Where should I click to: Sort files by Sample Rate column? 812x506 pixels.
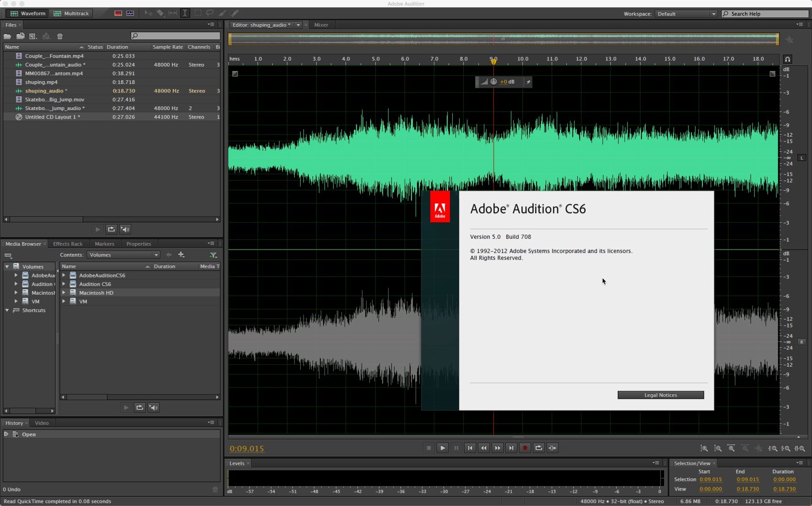click(x=168, y=47)
